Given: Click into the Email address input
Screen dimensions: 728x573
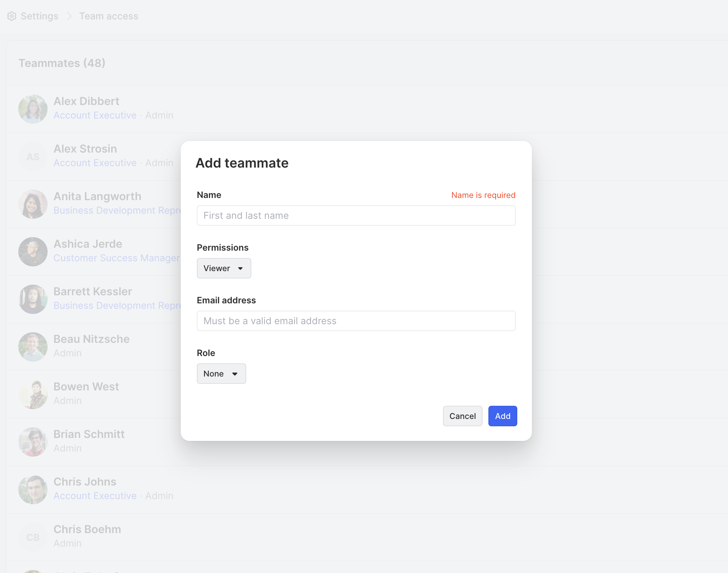Looking at the screenshot, I should point(356,321).
